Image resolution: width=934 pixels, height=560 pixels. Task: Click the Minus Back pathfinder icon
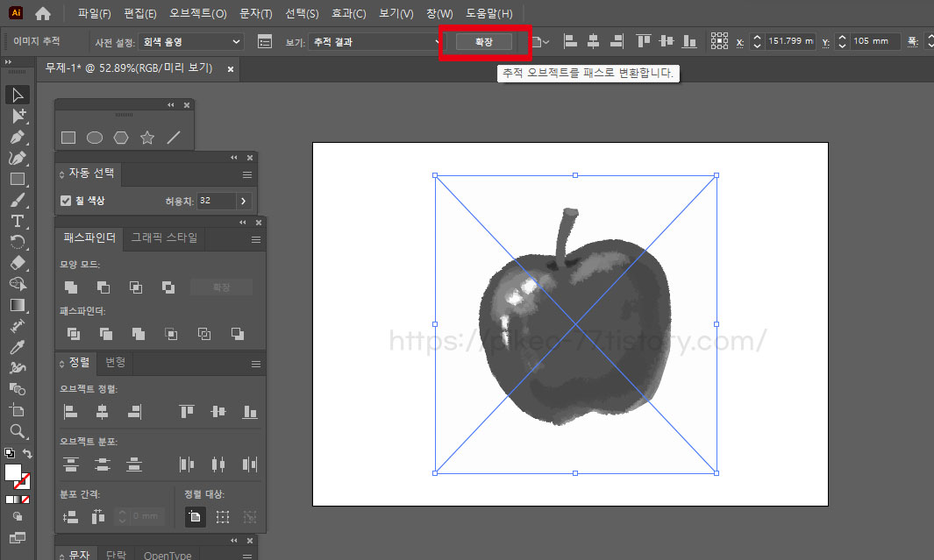tap(237, 334)
